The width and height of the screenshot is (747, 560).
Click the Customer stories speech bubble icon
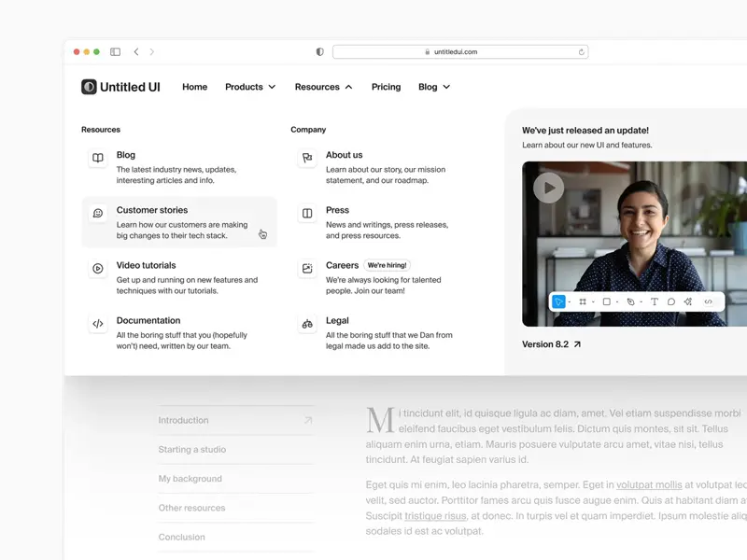(x=97, y=215)
